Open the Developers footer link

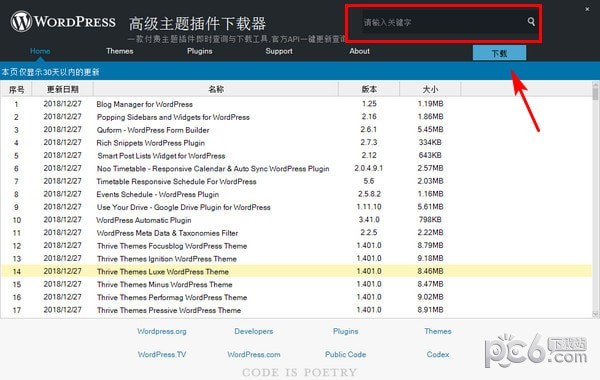[x=254, y=331]
